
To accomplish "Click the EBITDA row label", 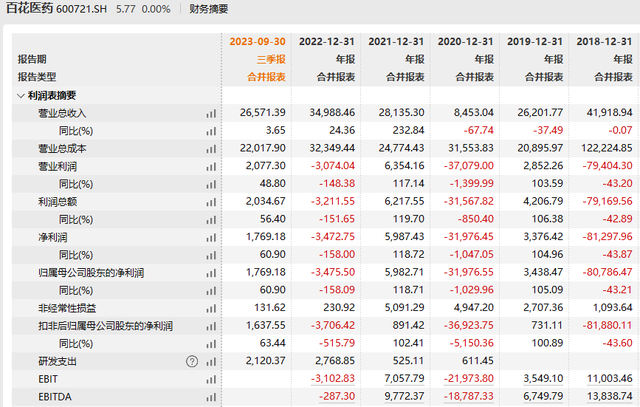I will tap(55, 397).
